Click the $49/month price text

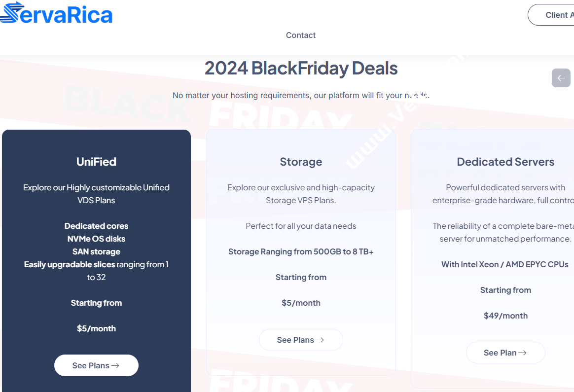pyautogui.click(x=505, y=316)
